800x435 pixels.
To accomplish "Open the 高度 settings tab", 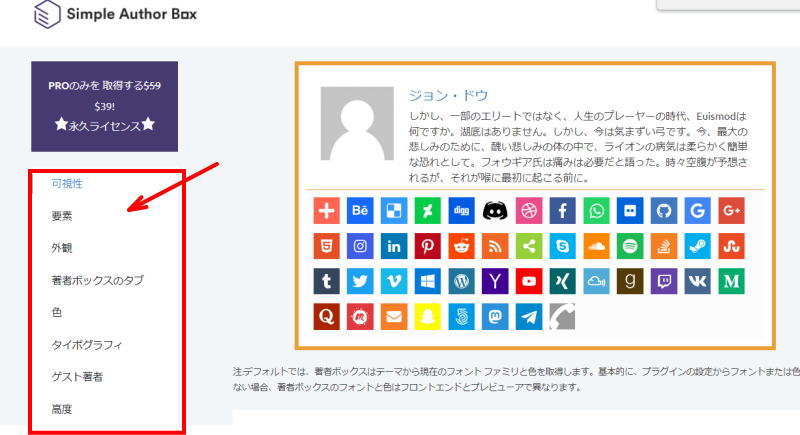I will pyautogui.click(x=62, y=409).
